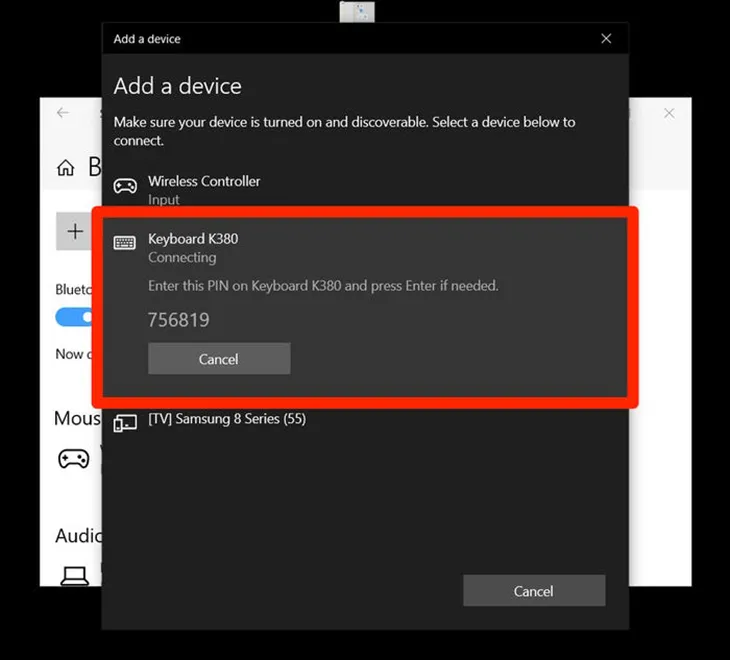The width and height of the screenshot is (730, 660).
Task: Click the PIN code 756819
Action: tap(178, 320)
